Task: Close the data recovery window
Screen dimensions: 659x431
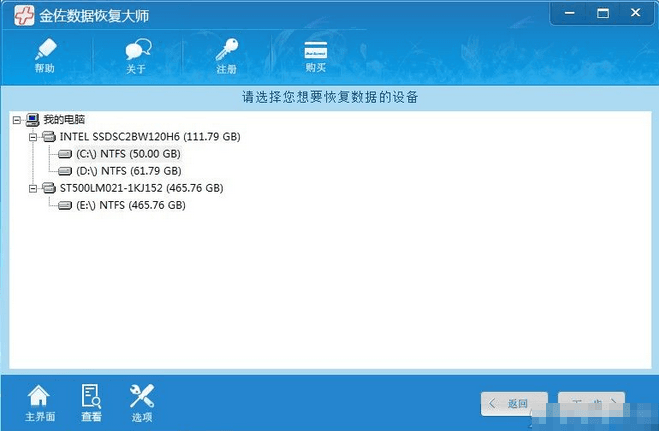Action: click(x=635, y=13)
